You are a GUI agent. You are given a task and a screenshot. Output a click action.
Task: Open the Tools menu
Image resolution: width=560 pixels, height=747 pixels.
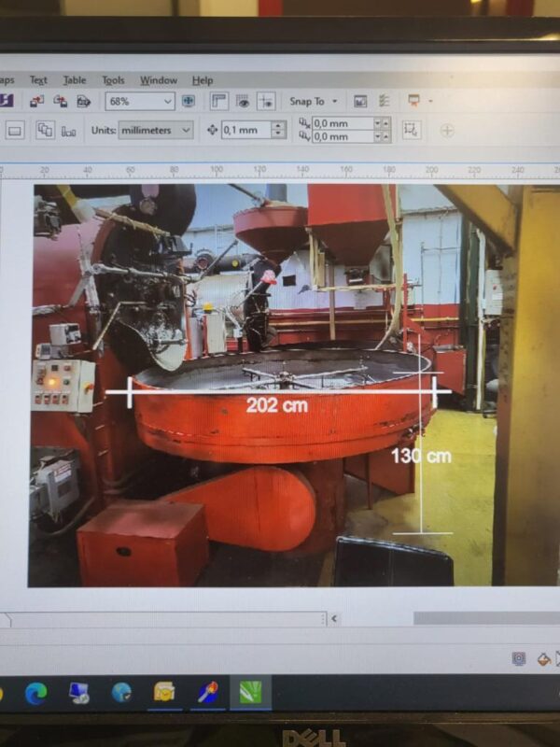point(113,80)
